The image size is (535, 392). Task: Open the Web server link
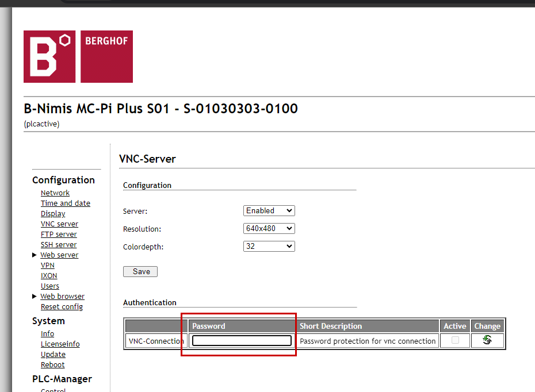click(x=59, y=255)
